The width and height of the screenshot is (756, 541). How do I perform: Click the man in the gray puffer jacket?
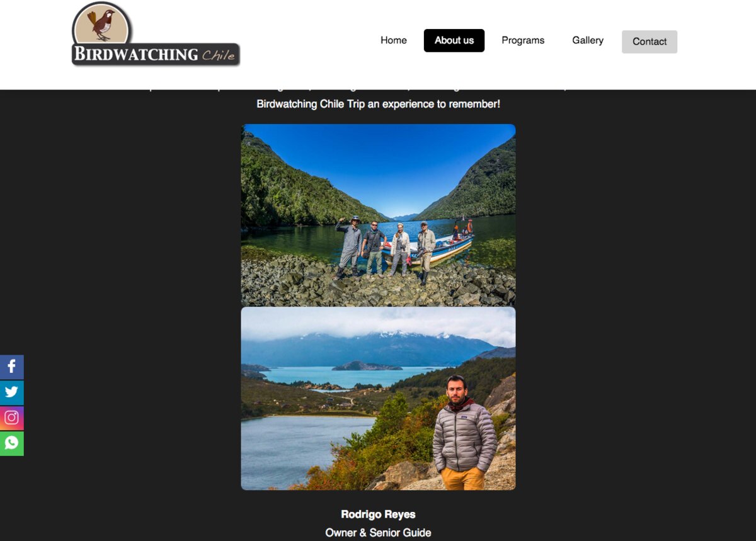coord(464,433)
